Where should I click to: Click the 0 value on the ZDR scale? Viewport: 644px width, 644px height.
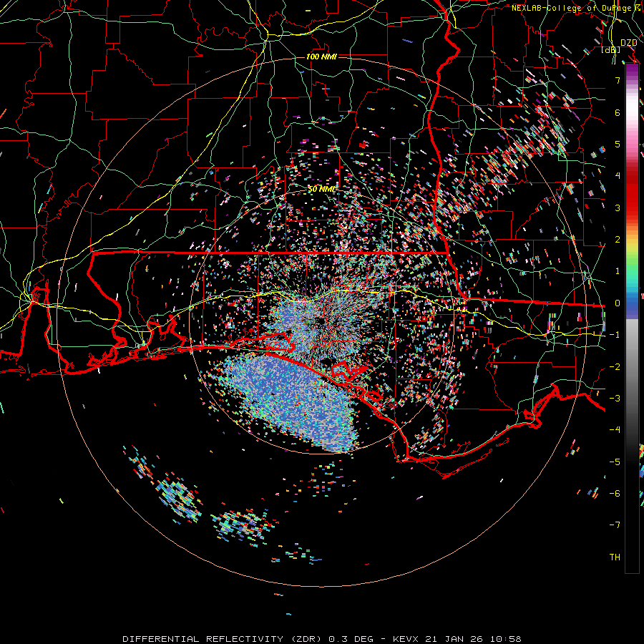pos(618,303)
